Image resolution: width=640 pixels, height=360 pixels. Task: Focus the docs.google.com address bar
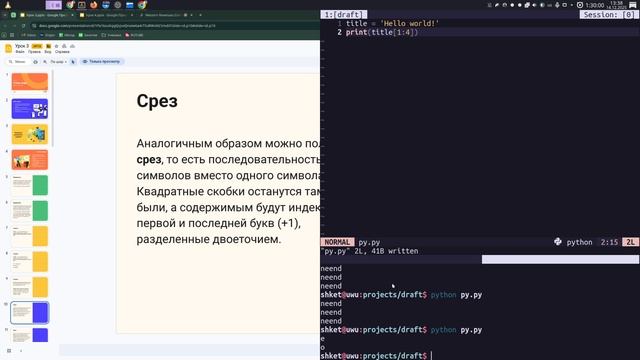pyautogui.click(x=127, y=26)
